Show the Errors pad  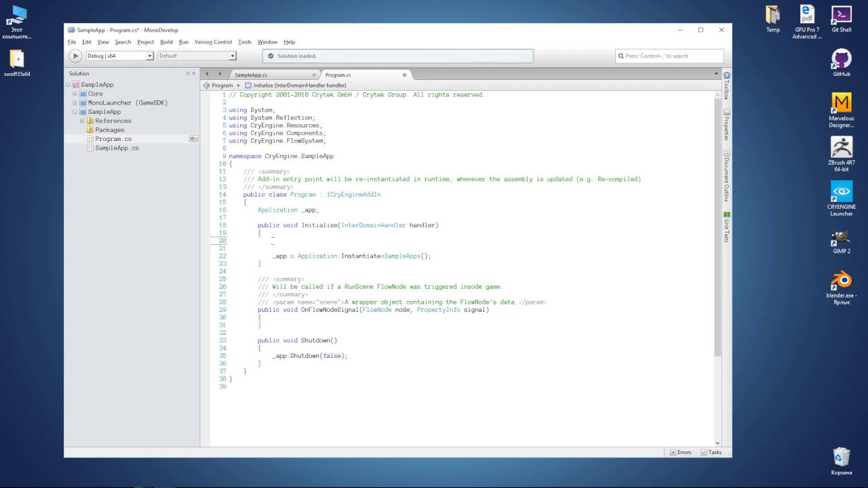pos(680,452)
